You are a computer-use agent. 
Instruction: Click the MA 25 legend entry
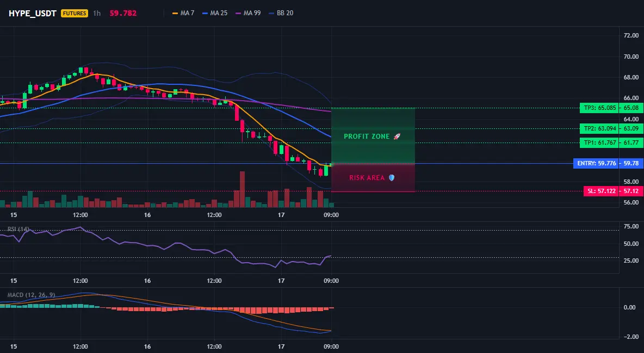(x=215, y=13)
